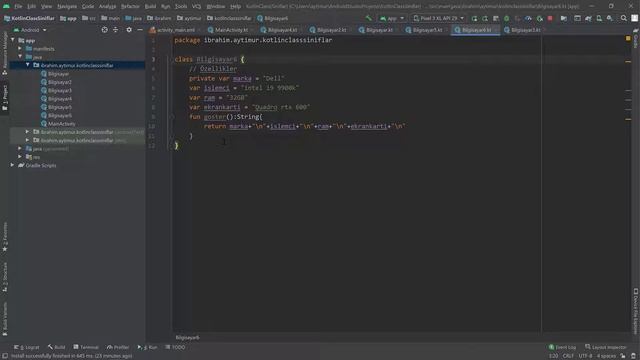
Task: Open the Refactor menu
Action: [130, 7]
